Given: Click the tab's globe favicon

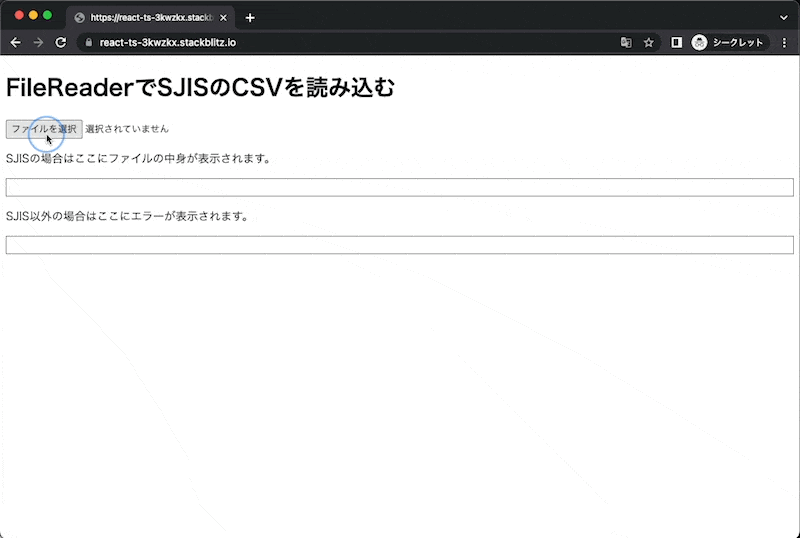Looking at the screenshot, I should [x=79, y=18].
